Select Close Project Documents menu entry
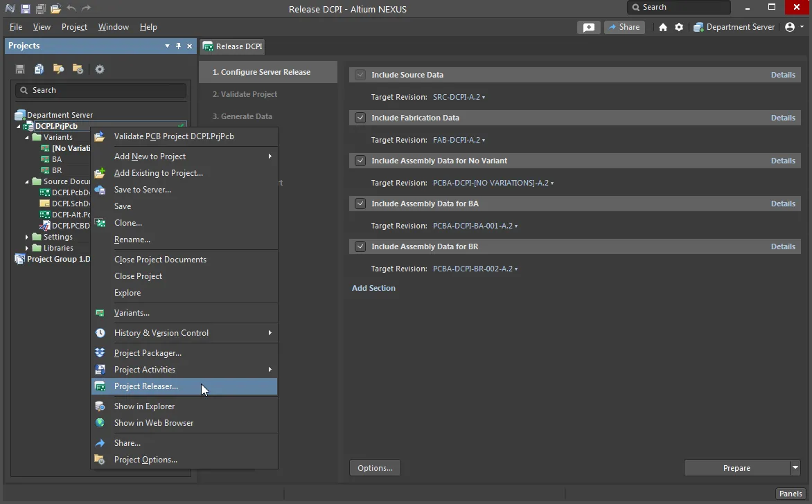This screenshot has height=504, width=812. (x=184, y=260)
